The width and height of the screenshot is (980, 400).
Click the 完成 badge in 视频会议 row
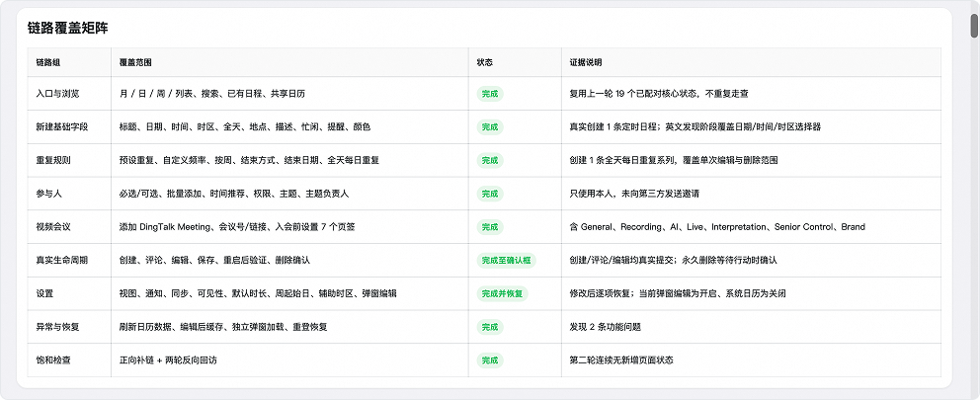tap(490, 227)
